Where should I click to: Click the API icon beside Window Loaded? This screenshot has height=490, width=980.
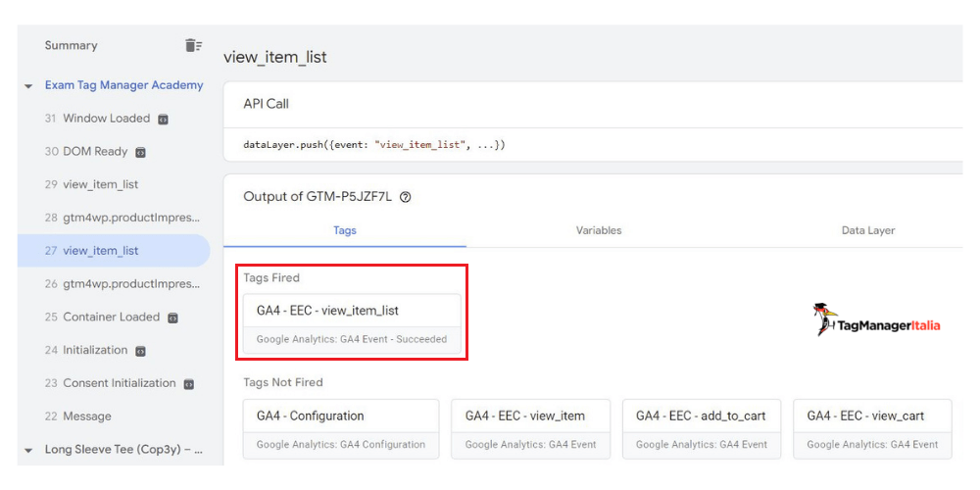point(163,119)
